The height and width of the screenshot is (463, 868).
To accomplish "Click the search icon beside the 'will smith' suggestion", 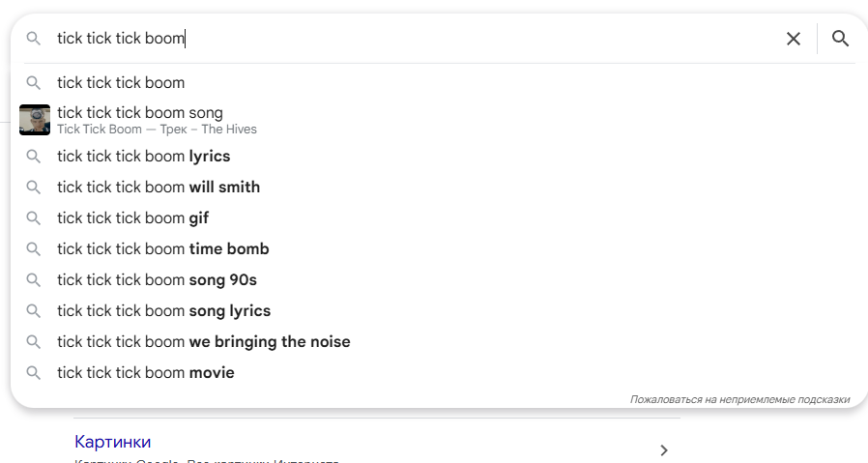I will [34, 188].
